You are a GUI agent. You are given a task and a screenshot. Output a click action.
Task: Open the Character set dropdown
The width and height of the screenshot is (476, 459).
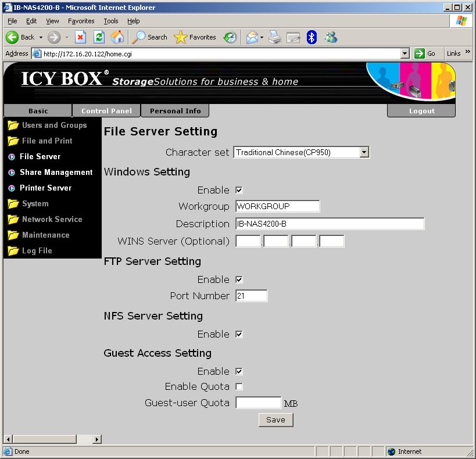302,152
